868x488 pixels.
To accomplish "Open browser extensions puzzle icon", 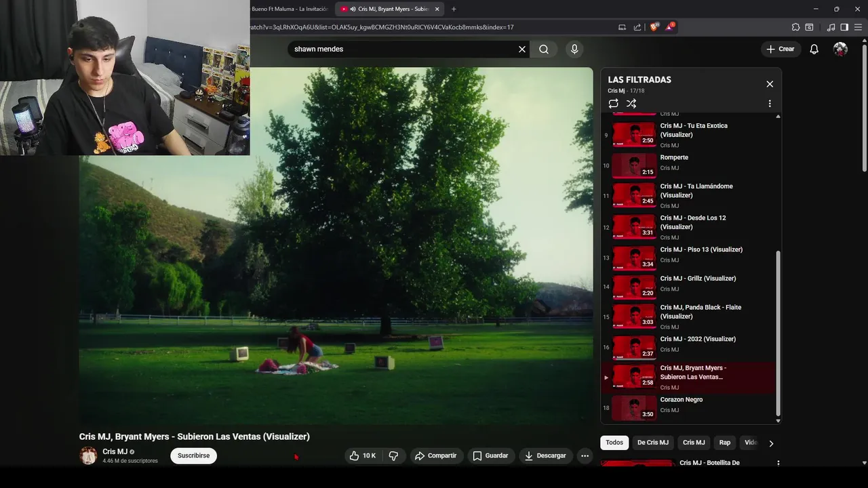I will click(x=795, y=27).
